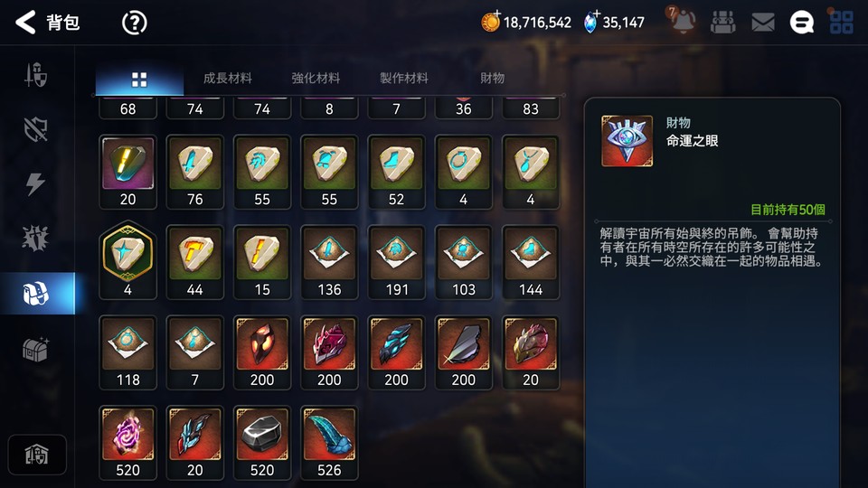
Task: Select the lightning bolt sidebar icon
Action: coord(35,183)
